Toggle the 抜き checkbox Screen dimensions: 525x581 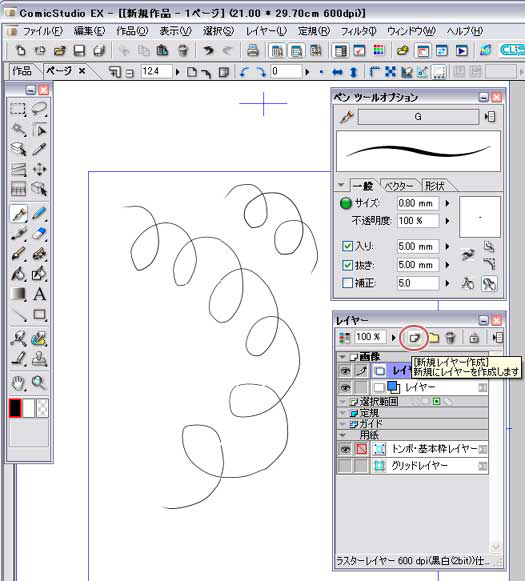pos(348,265)
